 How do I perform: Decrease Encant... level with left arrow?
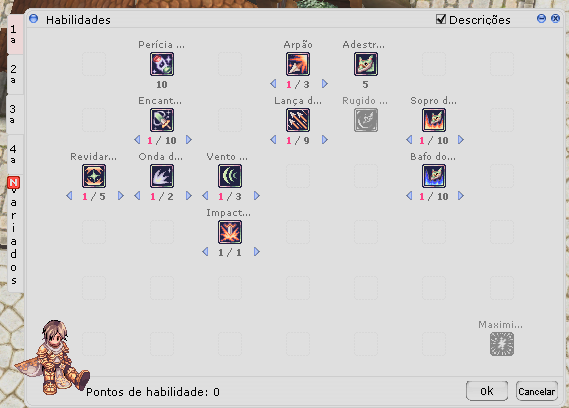tap(137, 140)
